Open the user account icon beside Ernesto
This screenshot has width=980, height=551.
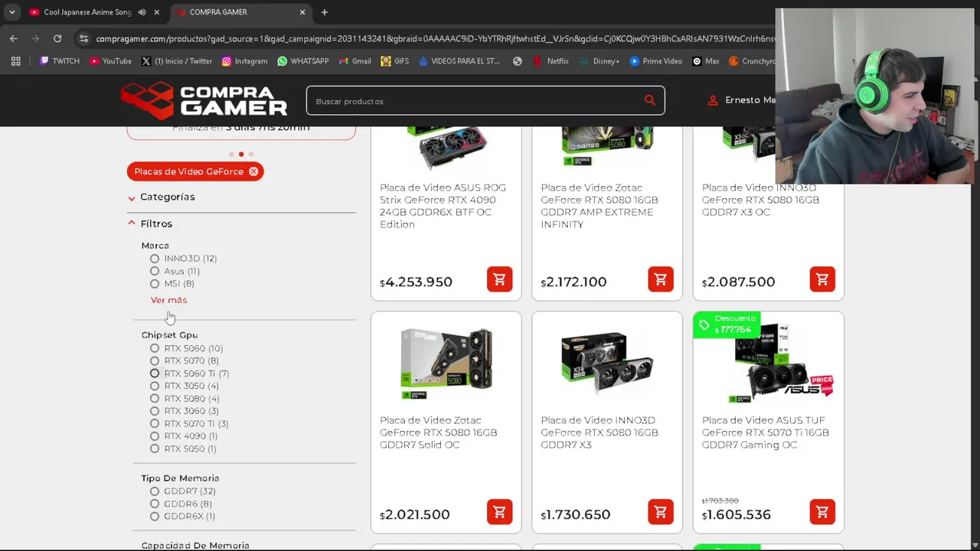click(x=713, y=100)
